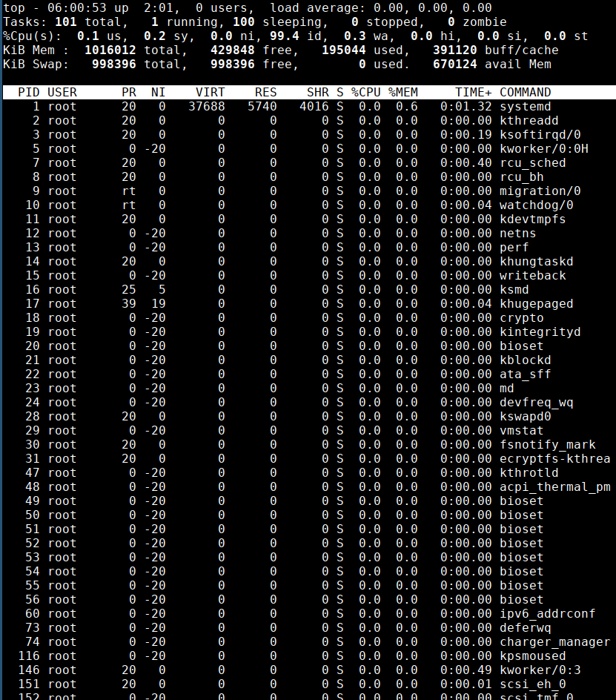Screen dimensions: 616x700
Task: Click systemd's VIRT value '37688'
Action: [x=207, y=107]
